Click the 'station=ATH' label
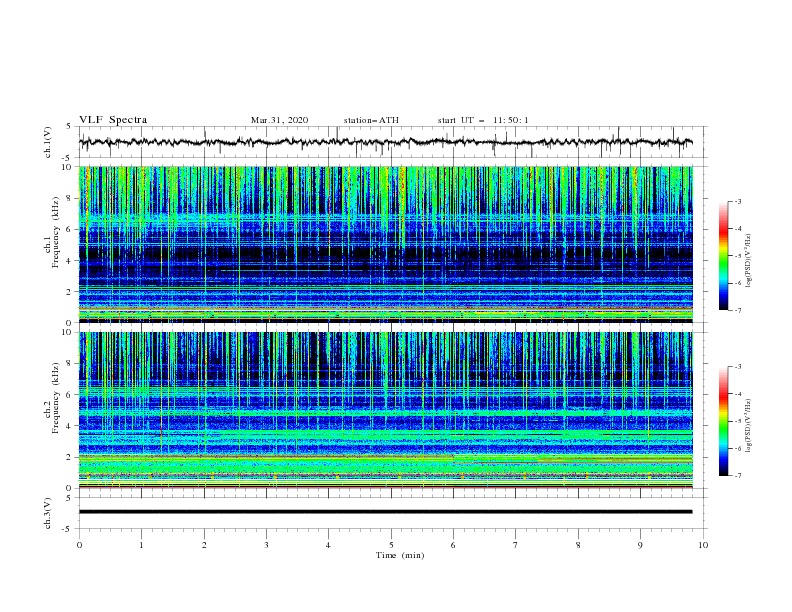This screenshot has width=792, height=612. point(371,120)
